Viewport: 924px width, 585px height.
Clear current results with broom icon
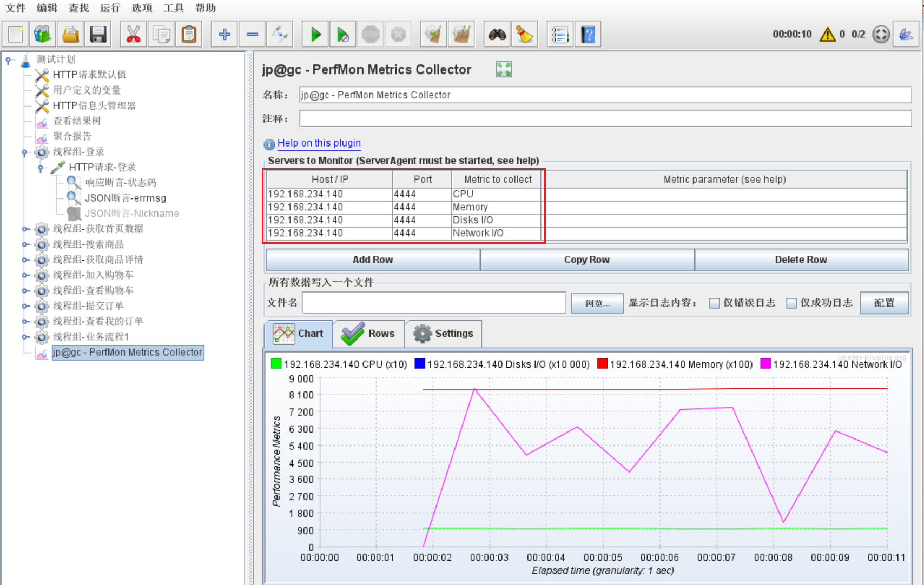click(x=433, y=35)
